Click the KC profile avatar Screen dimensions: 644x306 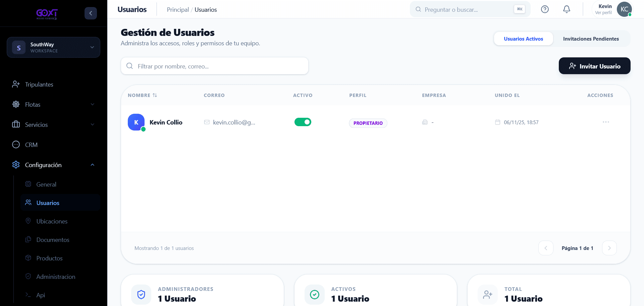[x=624, y=9]
